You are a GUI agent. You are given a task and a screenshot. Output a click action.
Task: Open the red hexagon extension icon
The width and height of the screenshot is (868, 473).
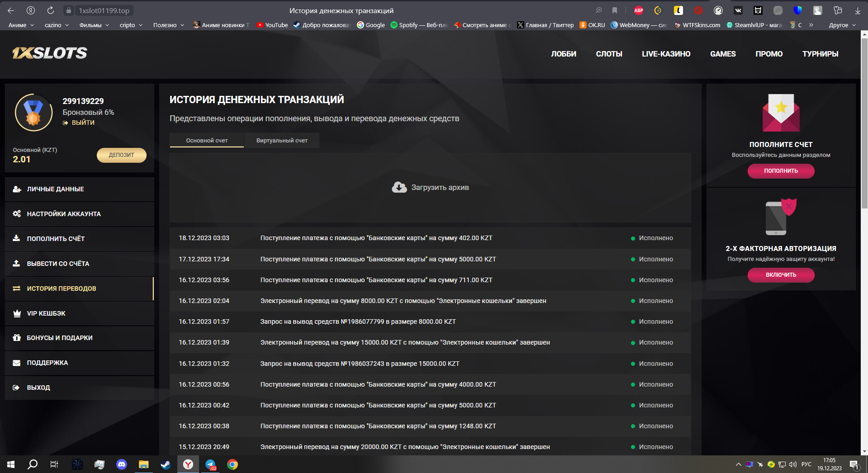(698, 10)
